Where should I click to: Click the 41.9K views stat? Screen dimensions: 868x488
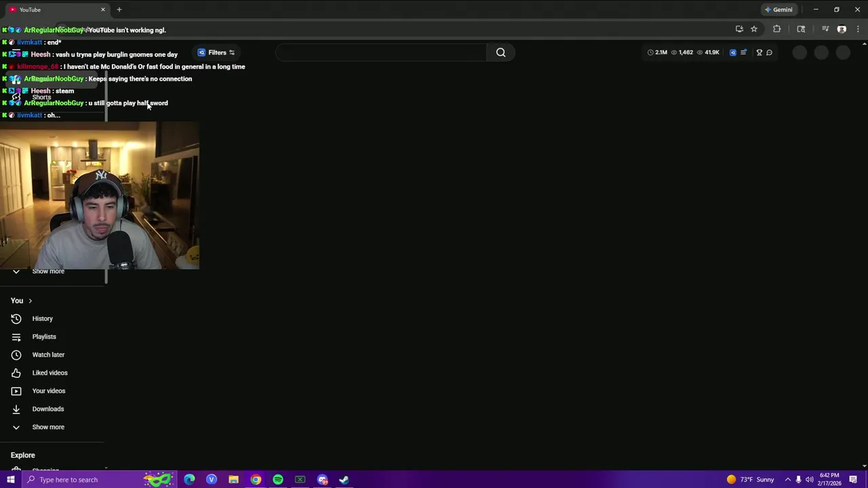[708, 52]
